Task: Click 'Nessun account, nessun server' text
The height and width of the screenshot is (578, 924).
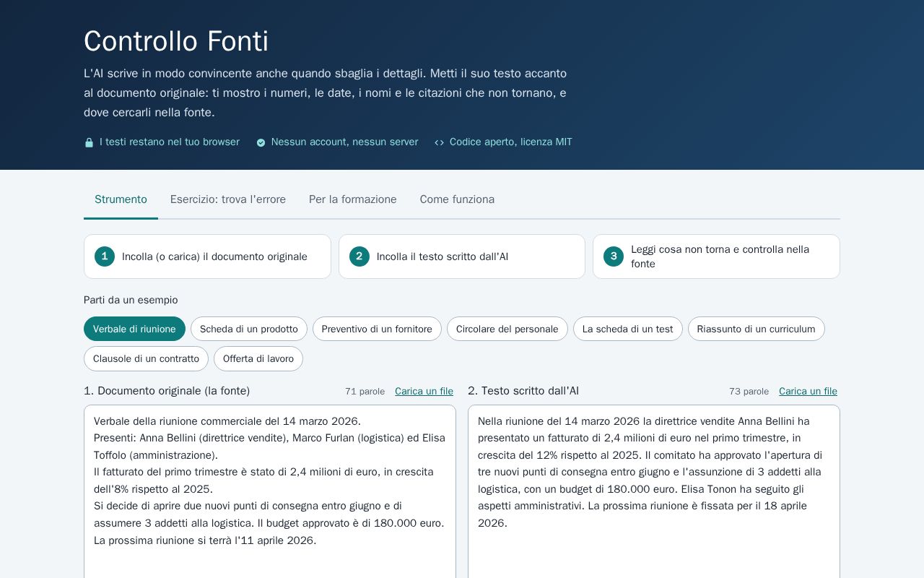Action: [x=344, y=142]
